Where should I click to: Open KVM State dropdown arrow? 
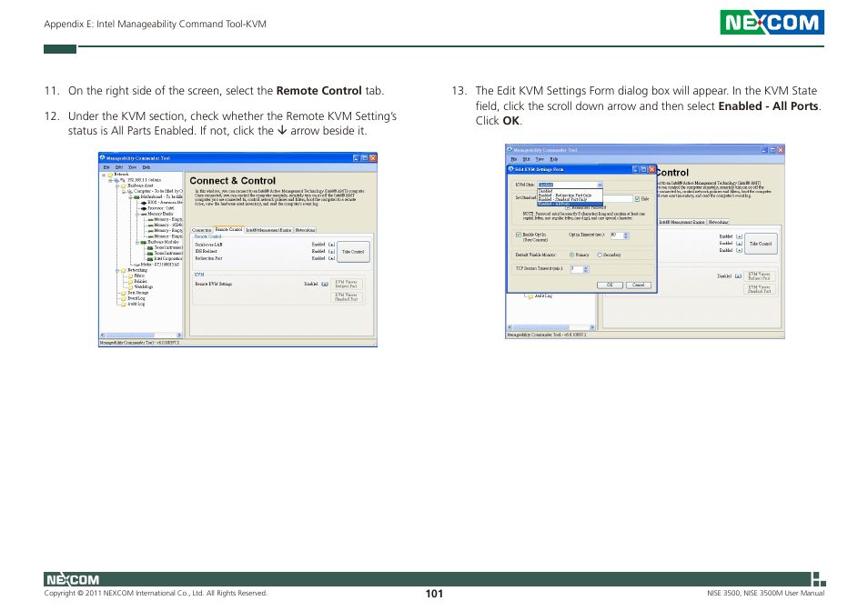(x=600, y=185)
